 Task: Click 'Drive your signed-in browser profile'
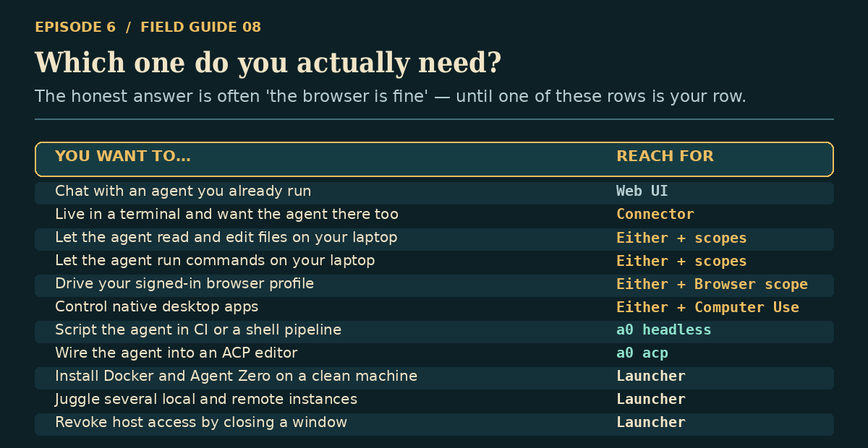[x=184, y=284]
